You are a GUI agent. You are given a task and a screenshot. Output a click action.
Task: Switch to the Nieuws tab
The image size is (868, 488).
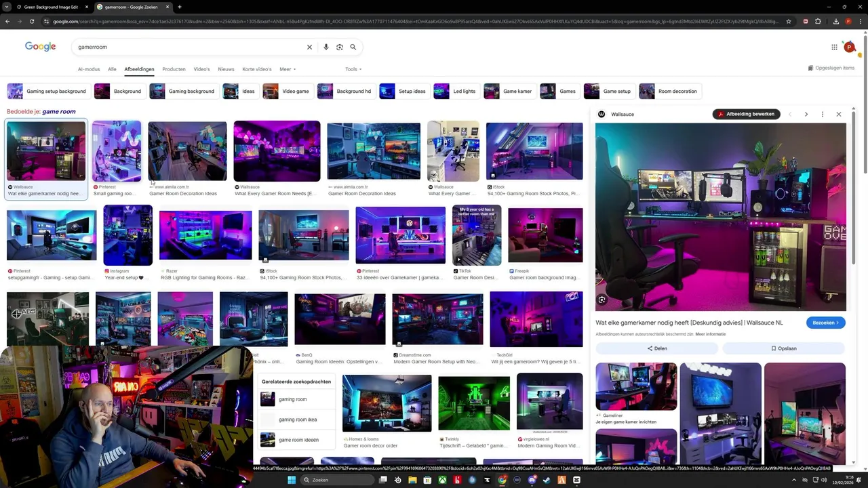pos(226,69)
